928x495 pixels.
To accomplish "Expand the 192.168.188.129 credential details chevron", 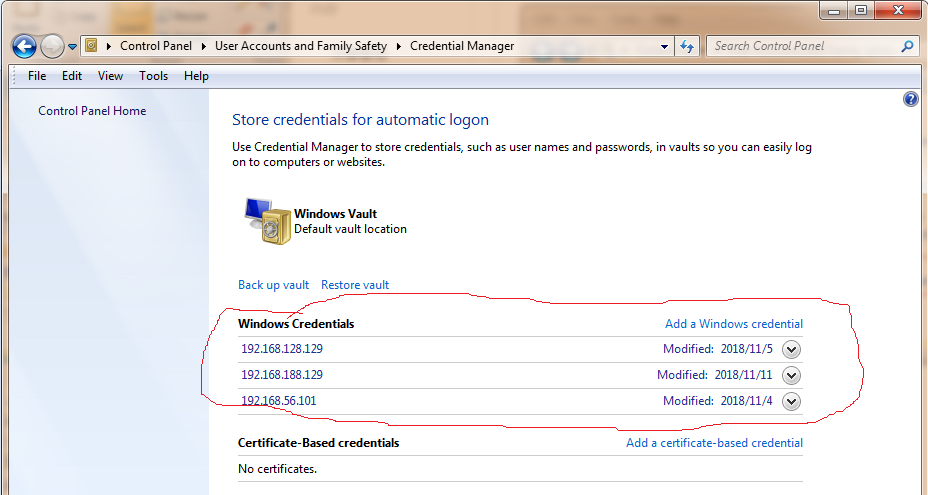I will [791, 375].
